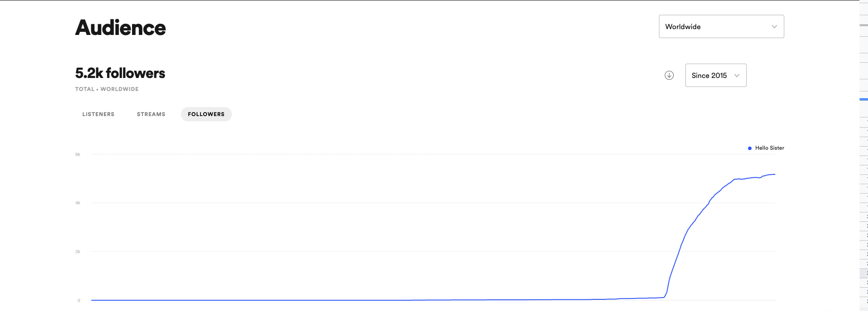The height and width of the screenshot is (311, 868).
Task: Click the blue Hello Sister legend dot
Action: [750, 148]
